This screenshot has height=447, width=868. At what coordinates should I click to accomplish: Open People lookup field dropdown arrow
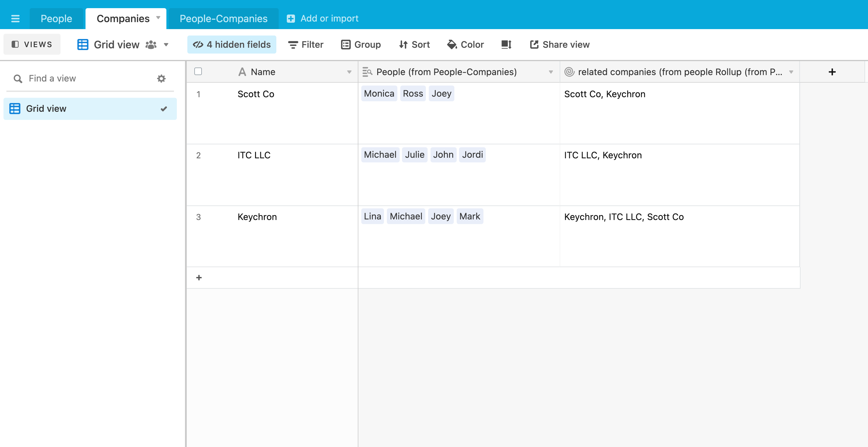551,72
